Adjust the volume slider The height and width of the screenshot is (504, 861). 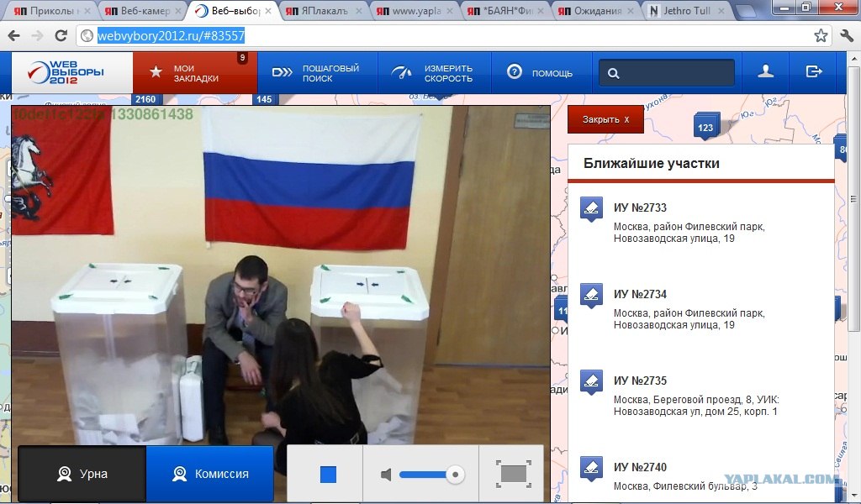point(431,475)
